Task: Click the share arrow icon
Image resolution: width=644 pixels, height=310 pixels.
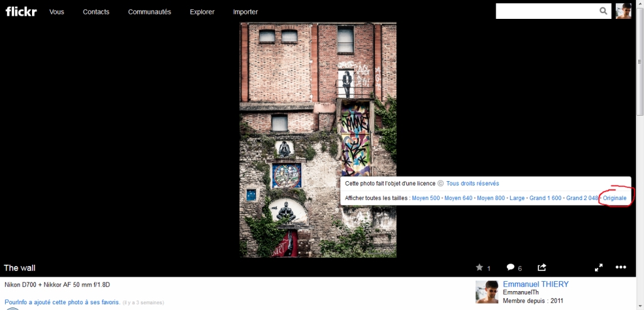Action: point(541,268)
